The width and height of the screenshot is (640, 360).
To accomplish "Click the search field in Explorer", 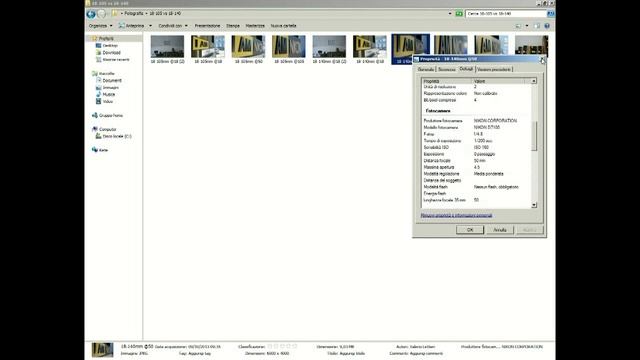I will (x=506, y=13).
